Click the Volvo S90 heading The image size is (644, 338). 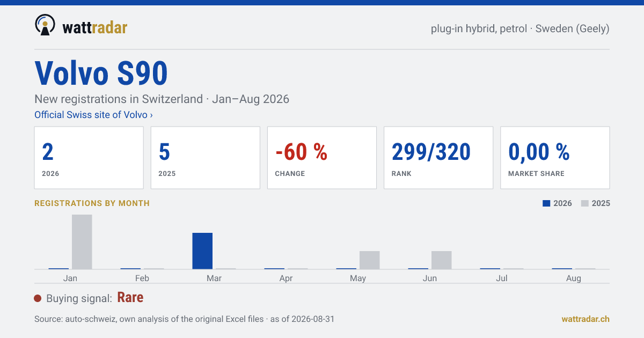[x=101, y=73]
